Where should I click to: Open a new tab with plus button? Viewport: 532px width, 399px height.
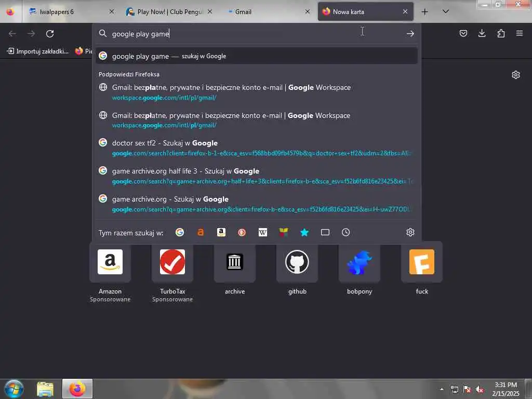pos(424,12)
